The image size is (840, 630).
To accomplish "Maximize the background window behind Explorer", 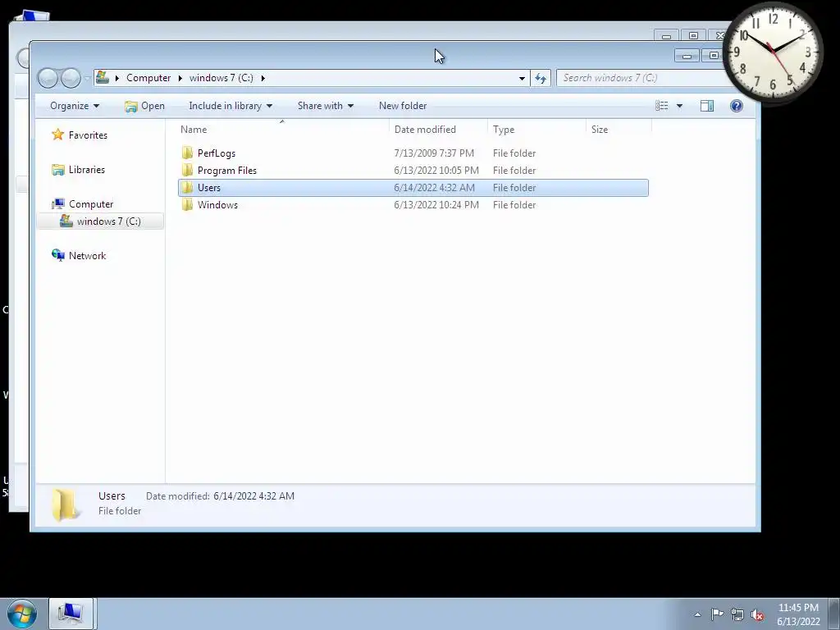I will [x=693, y=36].
